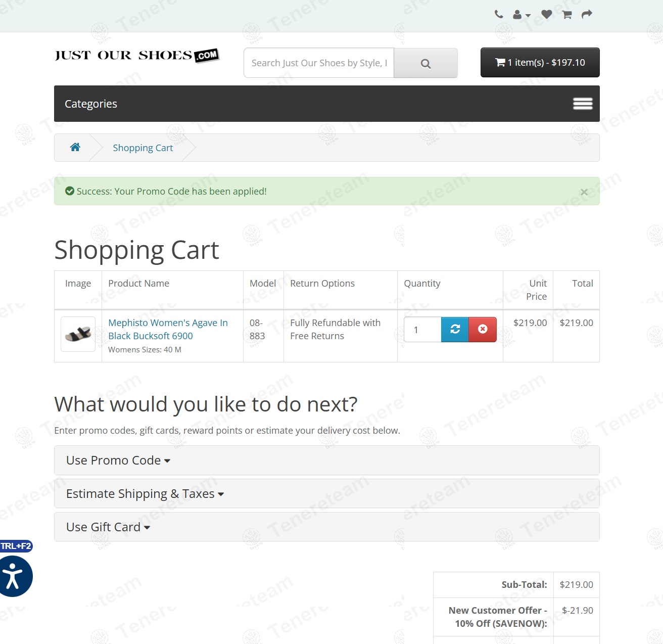The image size is (663, 644).
Task: Click the phone contact icon
Action: coord(499,14)
